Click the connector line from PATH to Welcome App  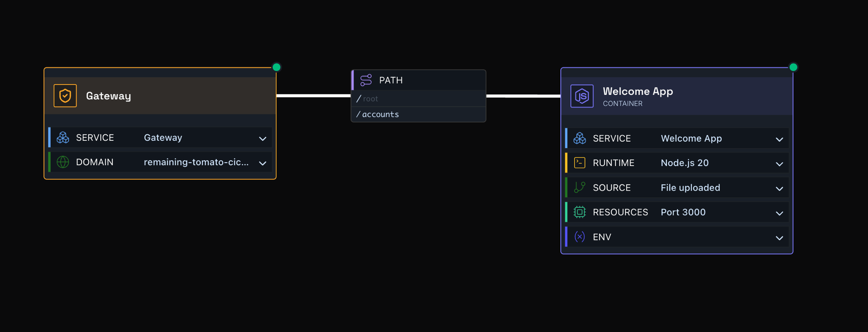pyautogui.click(x=523, y=96)
